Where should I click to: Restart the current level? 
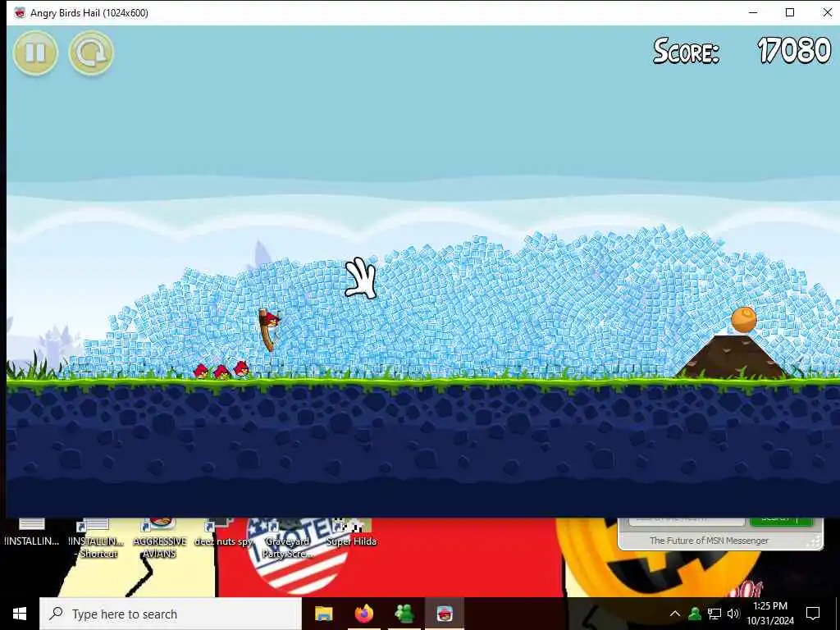[91, 52]
